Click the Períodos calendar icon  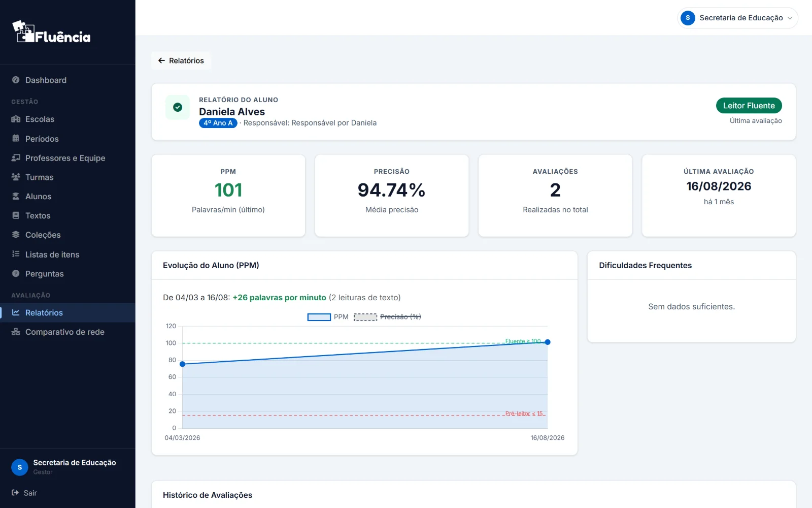coord(16,138)
